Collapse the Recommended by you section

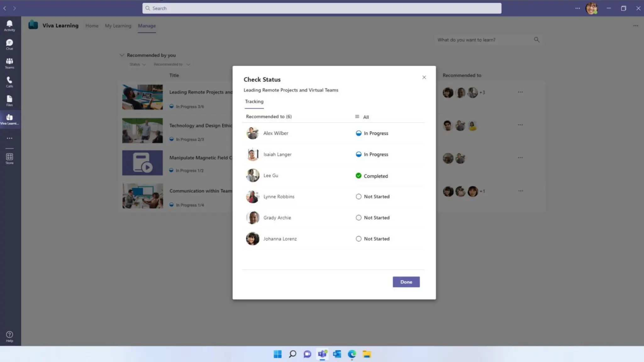pos(122,55)
